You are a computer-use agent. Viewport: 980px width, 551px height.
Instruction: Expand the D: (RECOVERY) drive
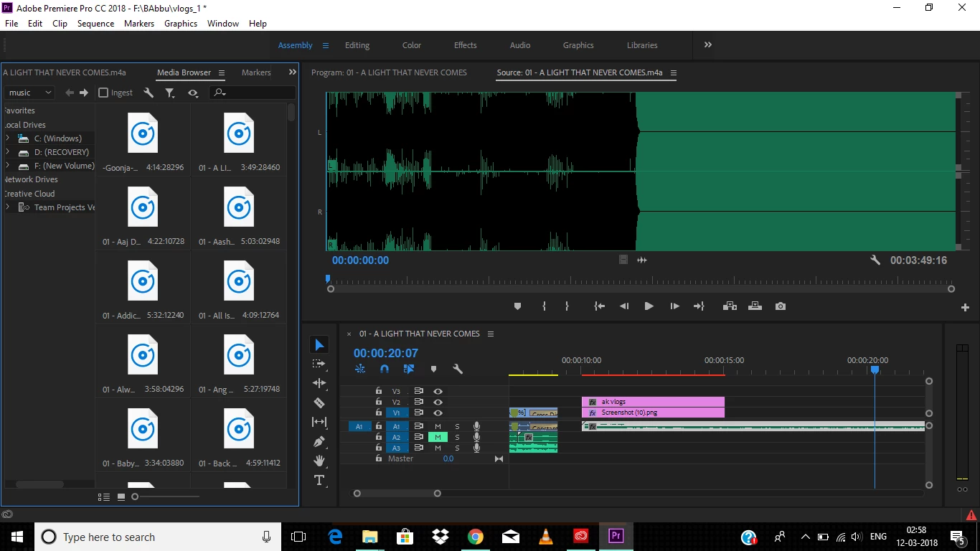[7, 152]
